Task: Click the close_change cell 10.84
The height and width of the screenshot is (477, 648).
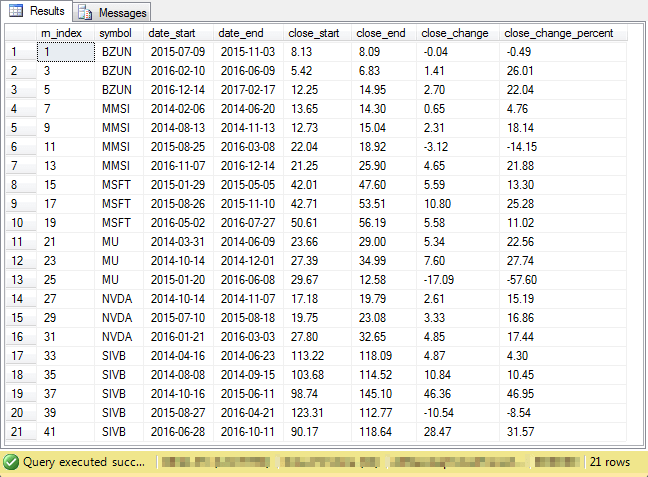Action: click(x=458, y=375)
